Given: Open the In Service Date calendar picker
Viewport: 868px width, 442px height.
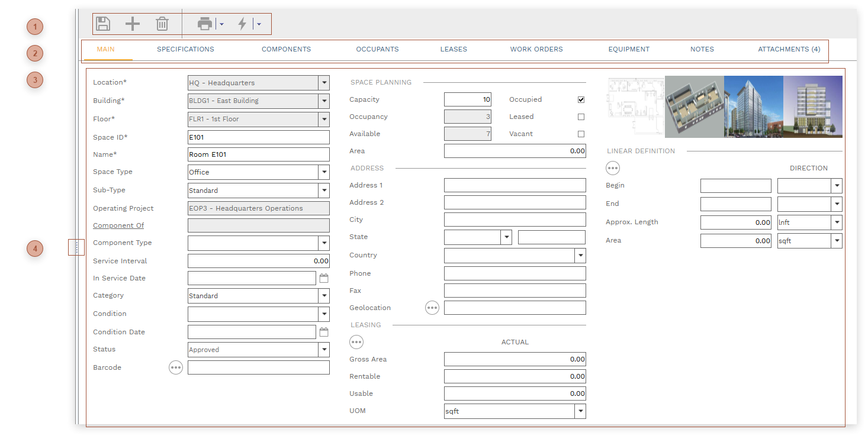Looking at the screenshot, I should pyautogui.click(x=324, y=278).
